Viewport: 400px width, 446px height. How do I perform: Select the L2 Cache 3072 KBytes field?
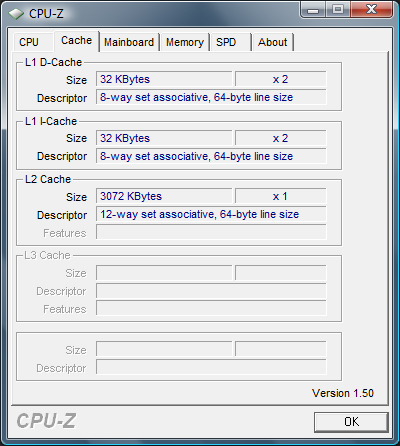click(164, 196)
